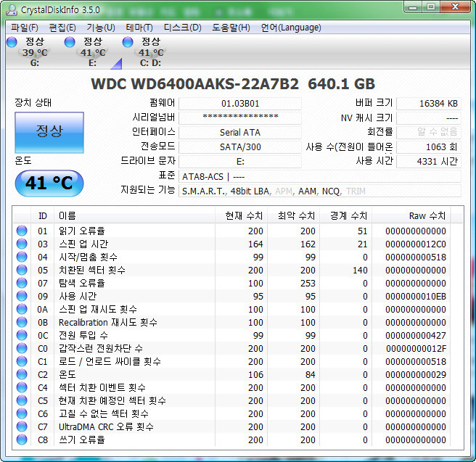Screen dimensions: 476x462
Task: Click status orb of row 05 치환된 섹터 횟수
Action: coord(22,270)
